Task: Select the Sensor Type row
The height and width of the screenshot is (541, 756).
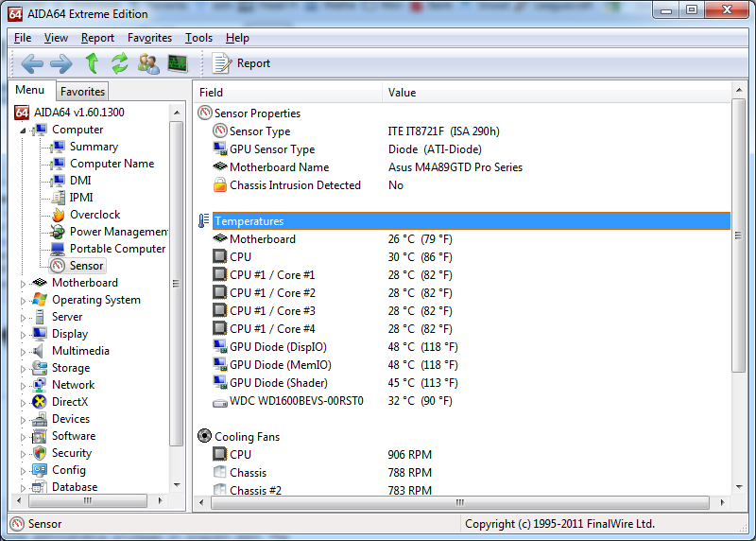Action: tap(463, 131)
